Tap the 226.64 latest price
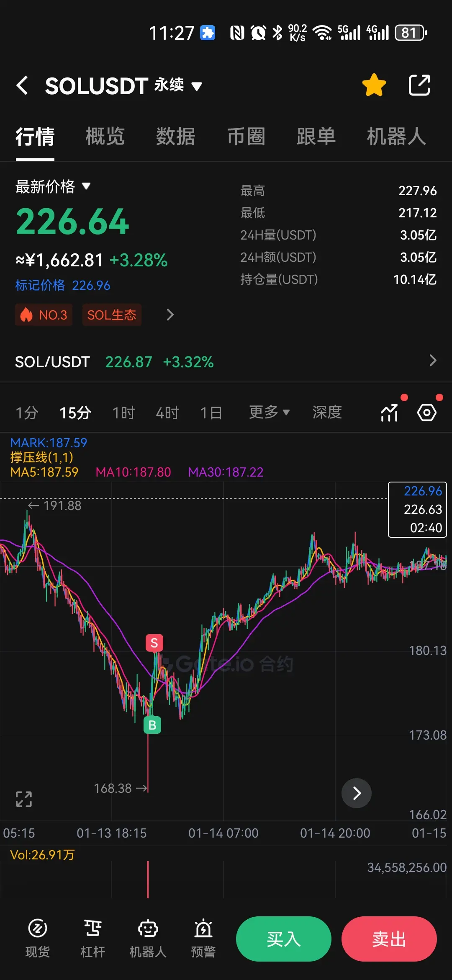 [72, 222]
